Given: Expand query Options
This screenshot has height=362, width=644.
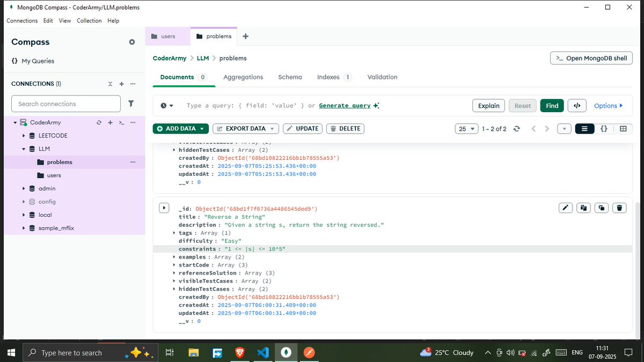Looking at the screenshot, I should point(608,106).
